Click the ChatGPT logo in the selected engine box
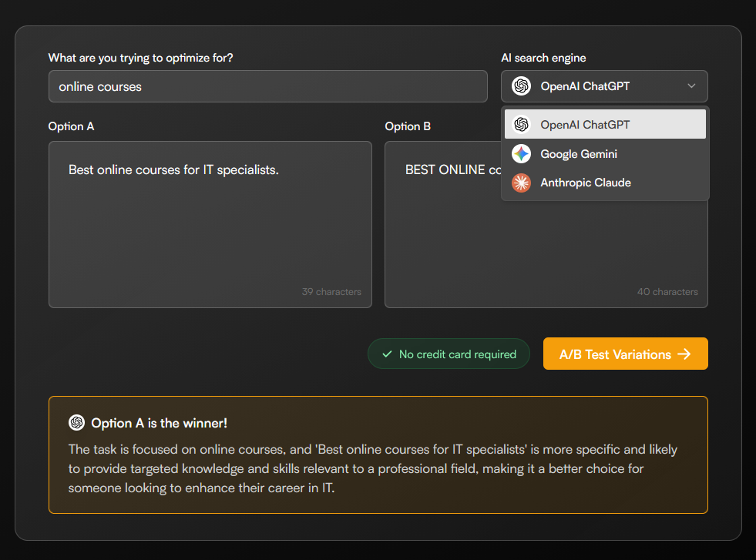Image resolution: width=756 pixels, height=560 pixels. point(522,86)
